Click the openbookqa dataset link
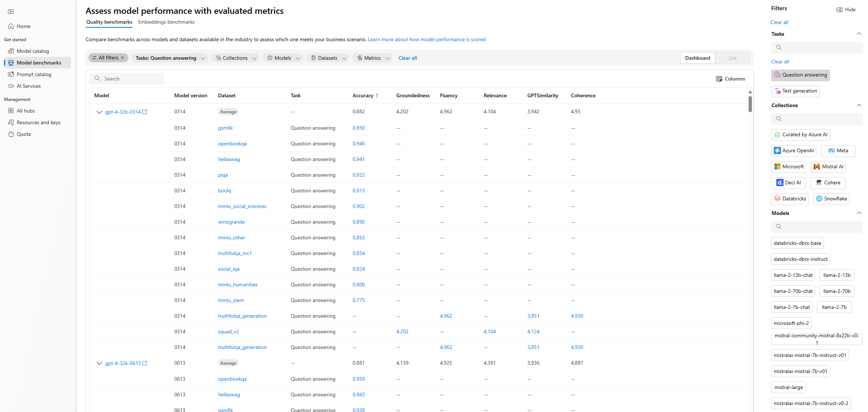This screenshot has width=868, height=412. 232,144
